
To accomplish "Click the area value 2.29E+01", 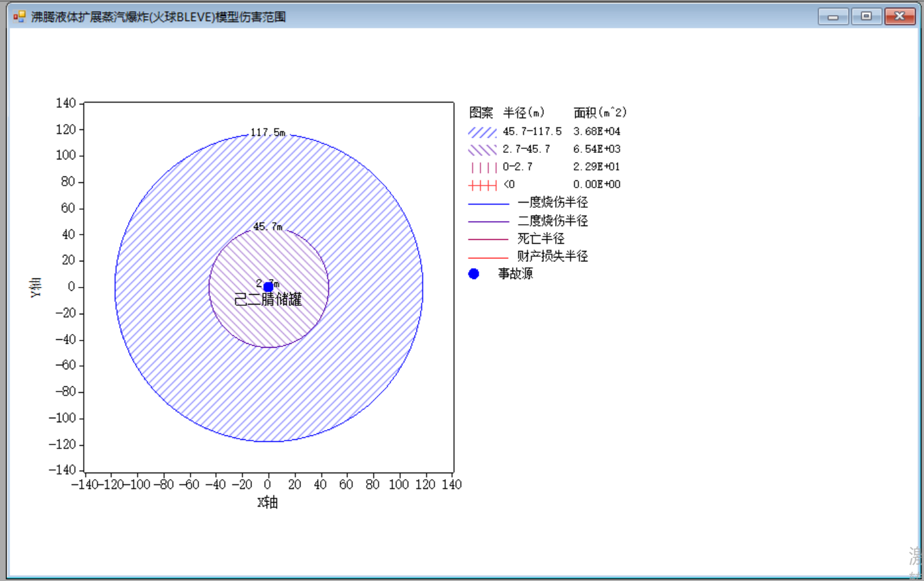I will pyautogui.click(x=597, y=167).
